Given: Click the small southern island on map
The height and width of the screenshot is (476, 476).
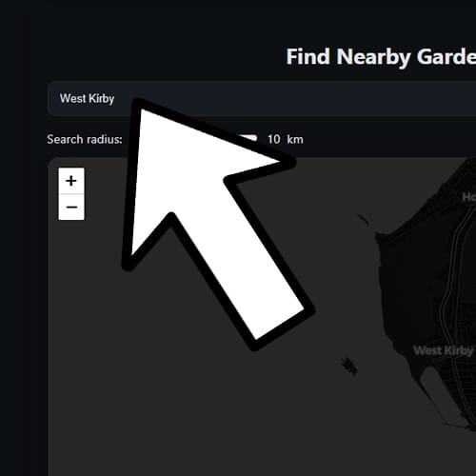Looking at the screenshot, I should pos(349,366).
